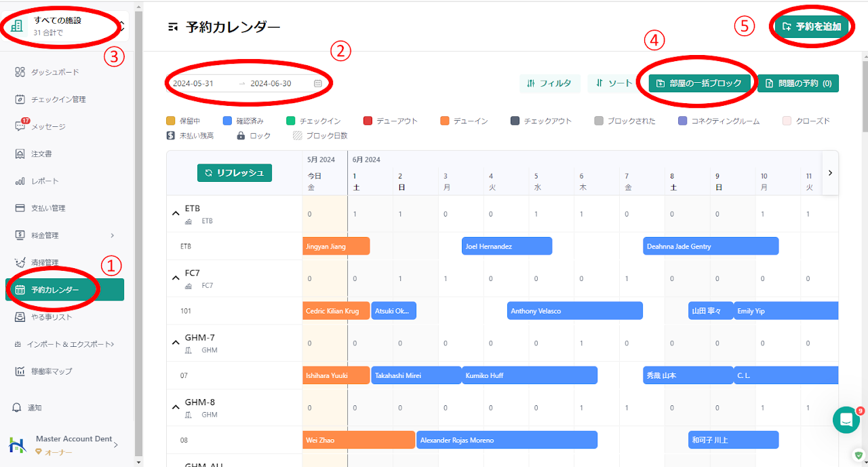Click the sidebar collapse icon beside 予約カレンダー title
Viewport: 868px width, 467px height.
(174, 27)
